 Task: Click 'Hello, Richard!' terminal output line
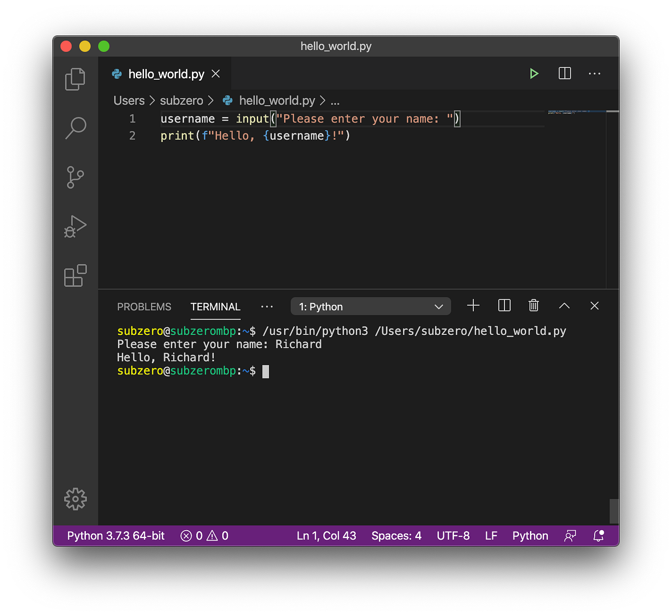coord(166,357)
